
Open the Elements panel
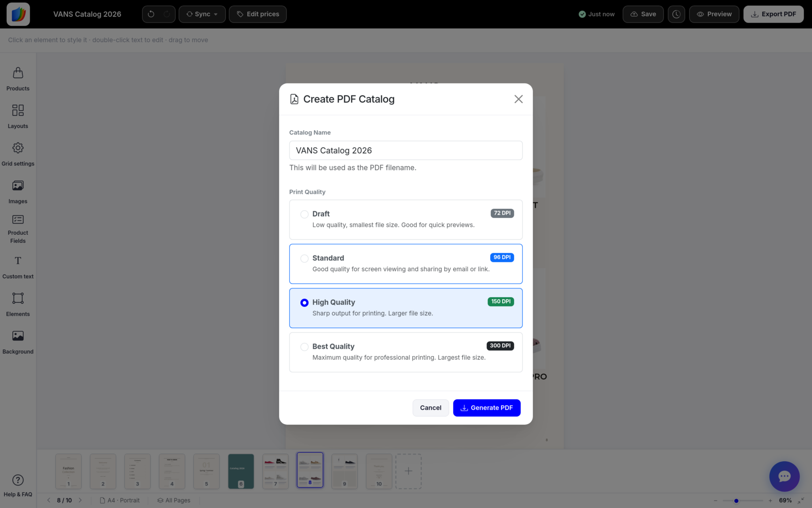[x=18, y=305]
